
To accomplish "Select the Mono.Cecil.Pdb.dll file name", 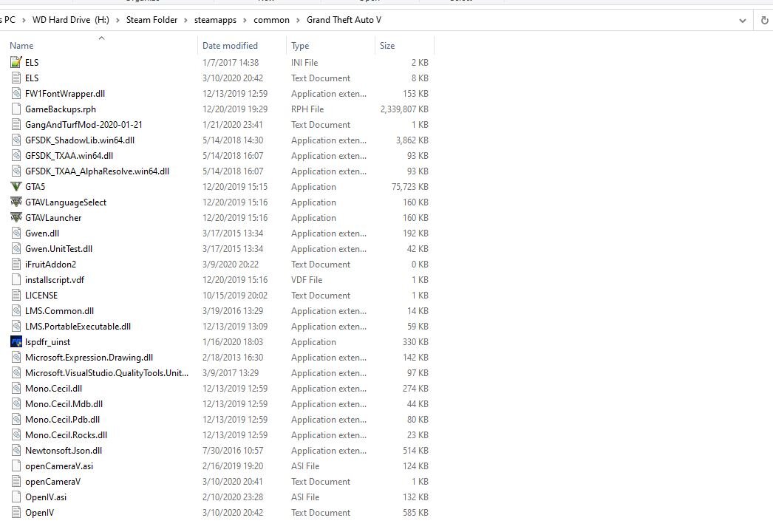I will click(x=63, y=420).
